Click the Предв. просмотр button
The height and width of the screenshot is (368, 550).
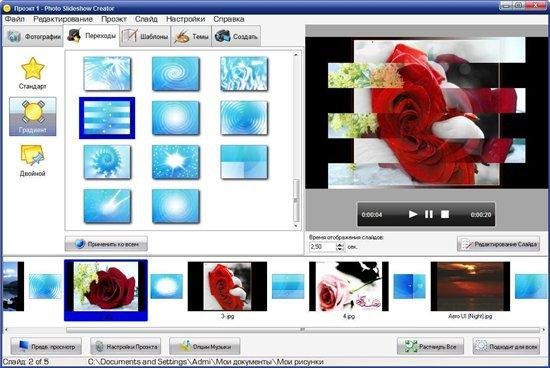tap(46, 347)
